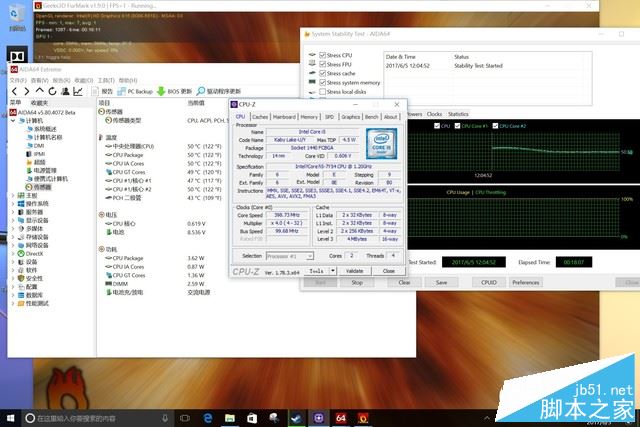
Task: Open the Tools dropdown arrow in CPU-Z
Action: point(333,271)
